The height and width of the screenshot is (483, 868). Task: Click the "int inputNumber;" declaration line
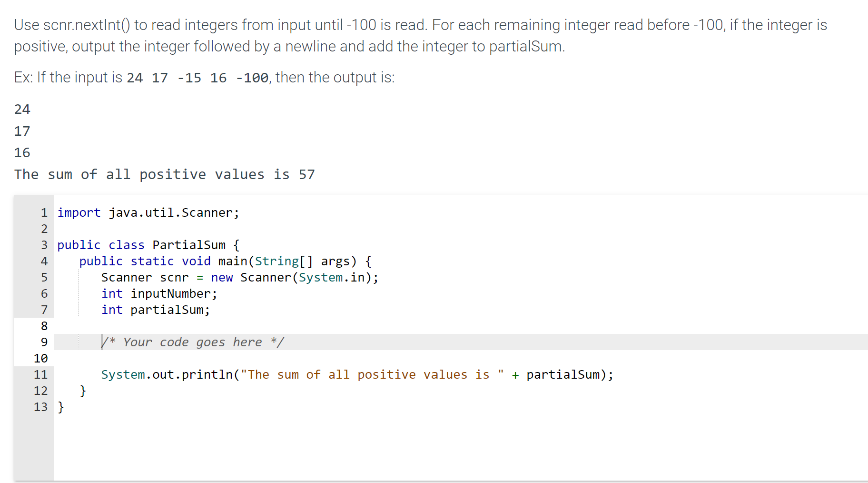159,293
